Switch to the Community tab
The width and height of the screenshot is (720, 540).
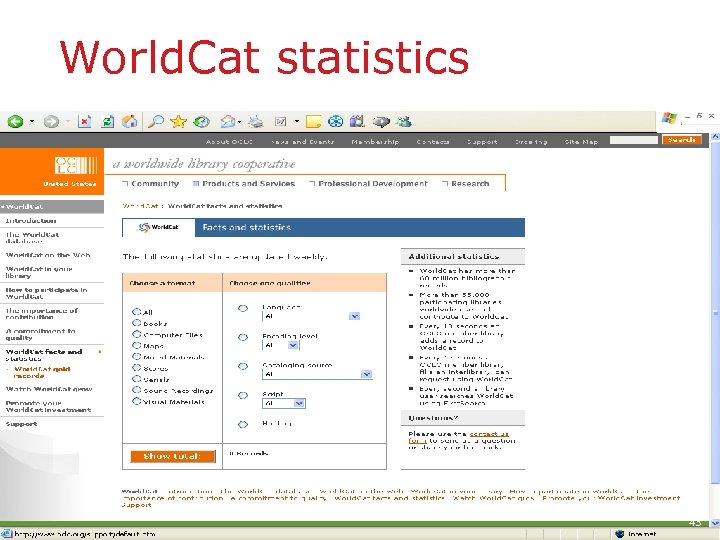point(151,184)
